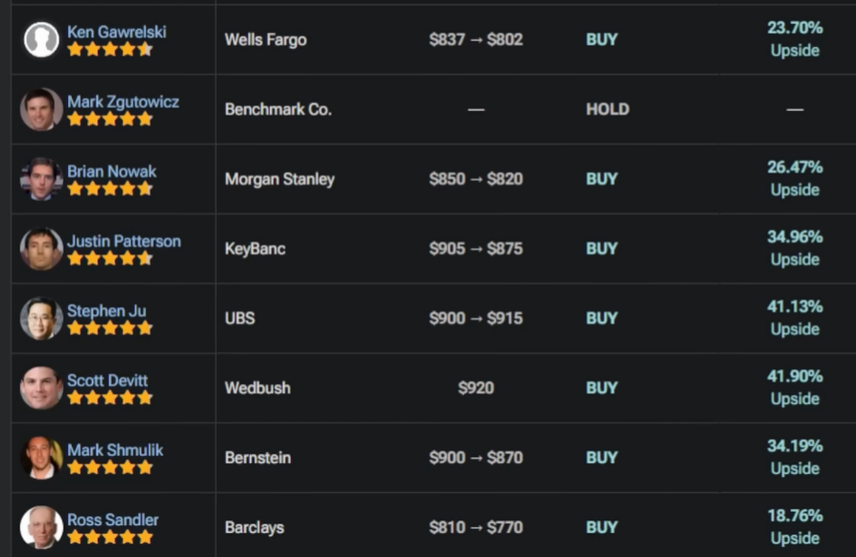Click the $810 → $770 price target
The image size is (856, 557).
[x=476, y=527]
